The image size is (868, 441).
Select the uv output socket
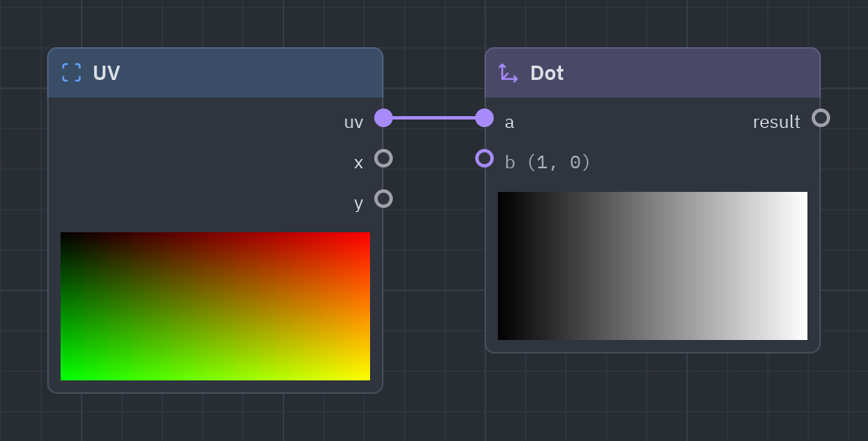(384, 118)
